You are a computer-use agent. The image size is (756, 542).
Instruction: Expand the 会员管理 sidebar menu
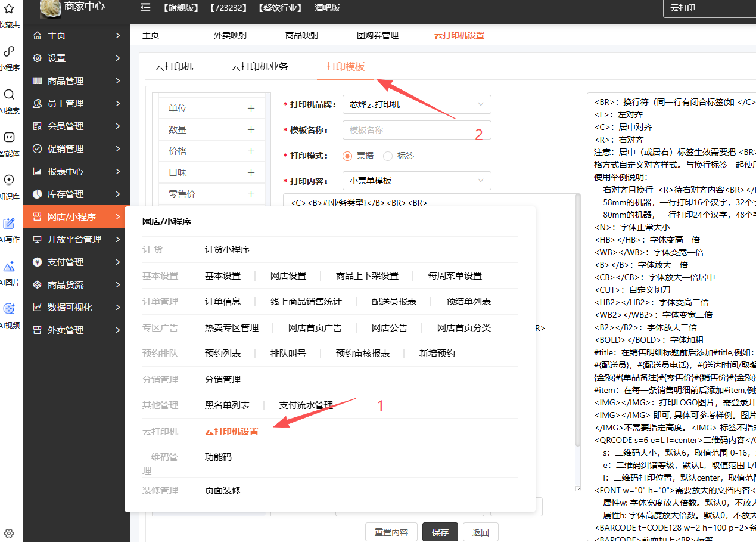[x=76, y=126]
